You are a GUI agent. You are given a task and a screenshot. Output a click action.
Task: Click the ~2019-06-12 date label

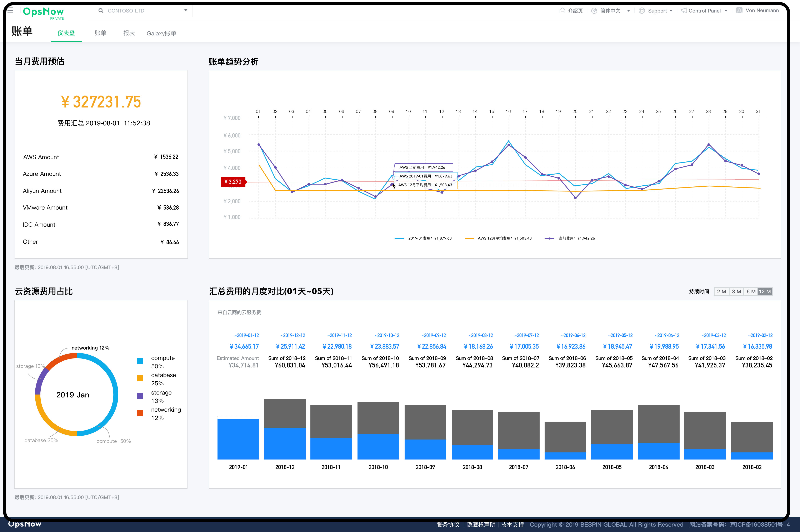[573, 335]
